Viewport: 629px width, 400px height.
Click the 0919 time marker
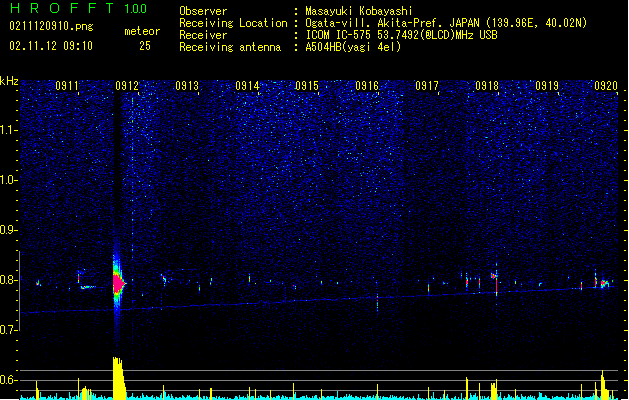click(547, 86)
